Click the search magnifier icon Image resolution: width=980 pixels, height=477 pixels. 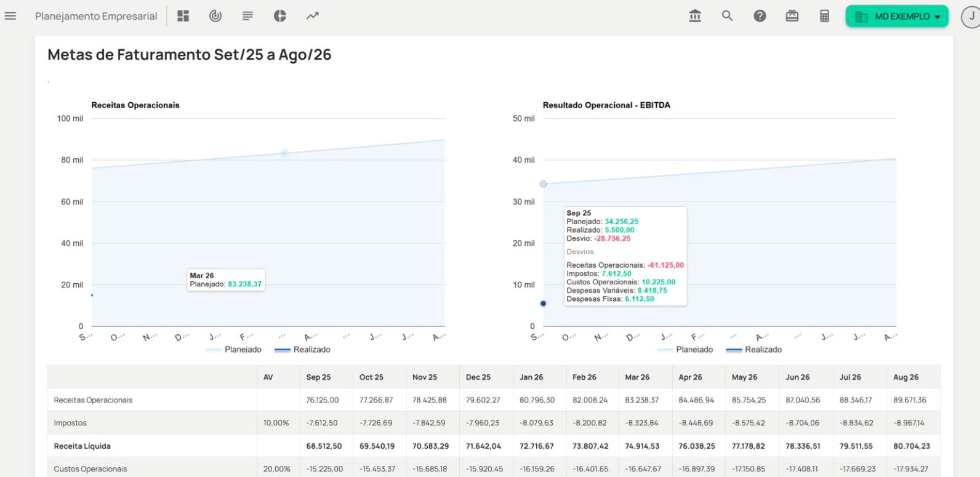pos(727,16)
